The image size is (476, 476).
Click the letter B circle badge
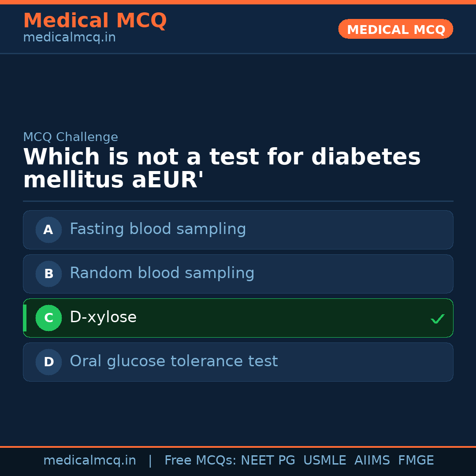coord(48,274)
